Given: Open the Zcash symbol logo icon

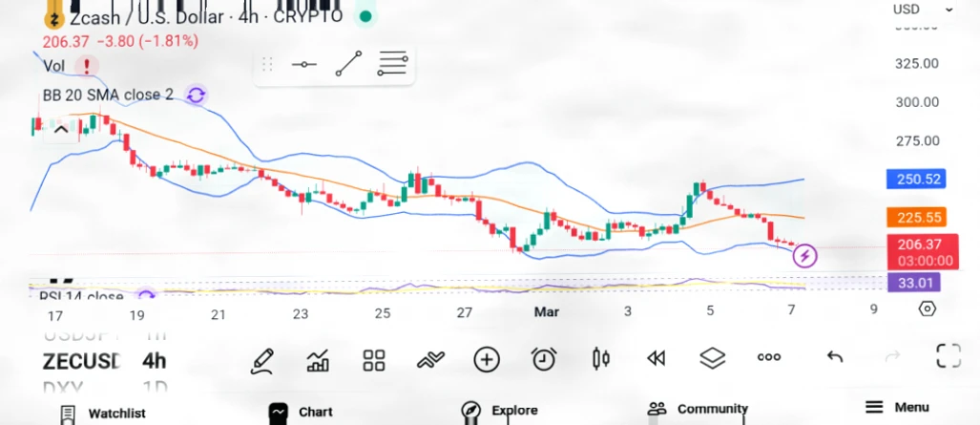Looking at the screenshot, I should tap(55, 17).
